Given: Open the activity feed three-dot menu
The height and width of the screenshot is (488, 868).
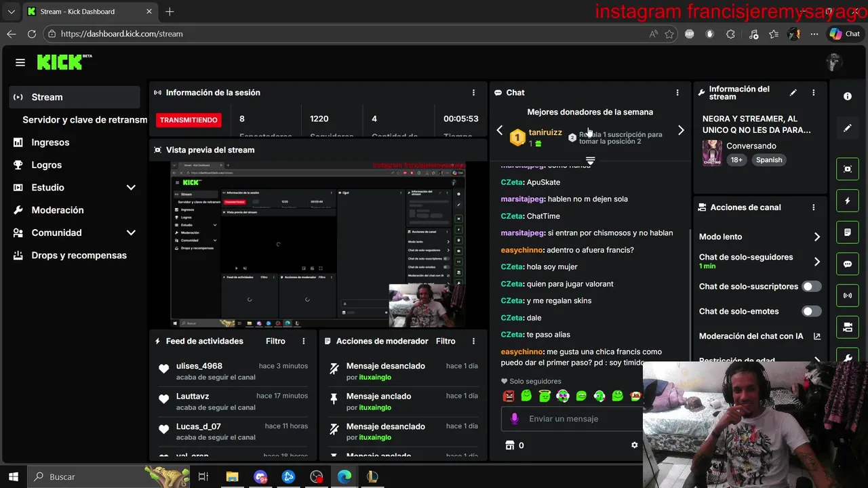Looking at the screenshot, I should tap(304, 341).
